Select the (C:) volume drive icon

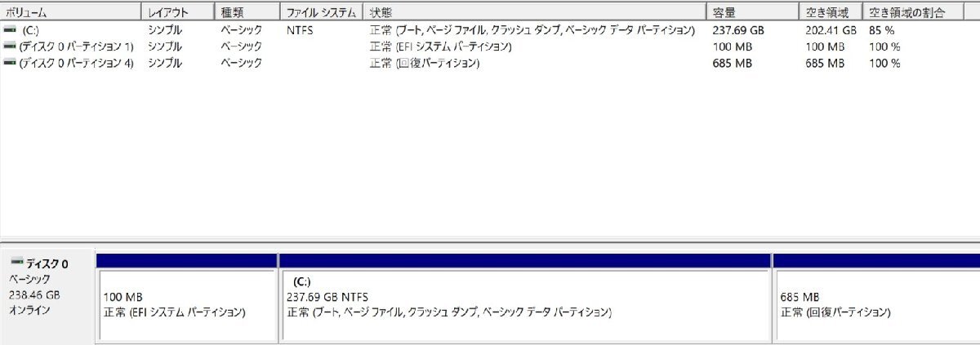pyautogui.click(x=9, y=30)
